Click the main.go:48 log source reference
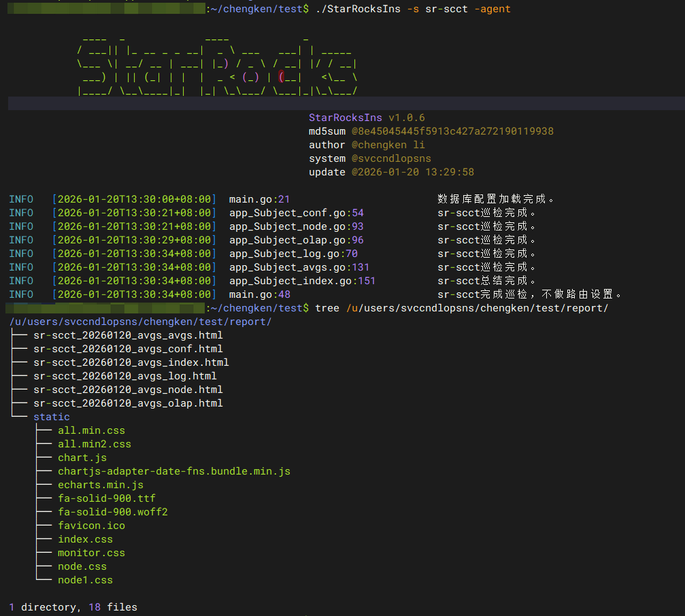The image size is (685, 616). [x=259, y=294]
